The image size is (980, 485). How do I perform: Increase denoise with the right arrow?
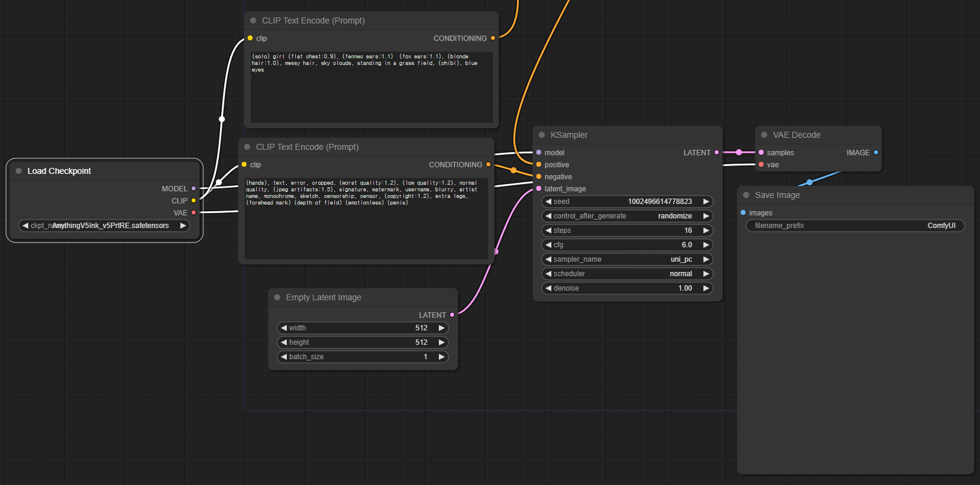point(706,288)
